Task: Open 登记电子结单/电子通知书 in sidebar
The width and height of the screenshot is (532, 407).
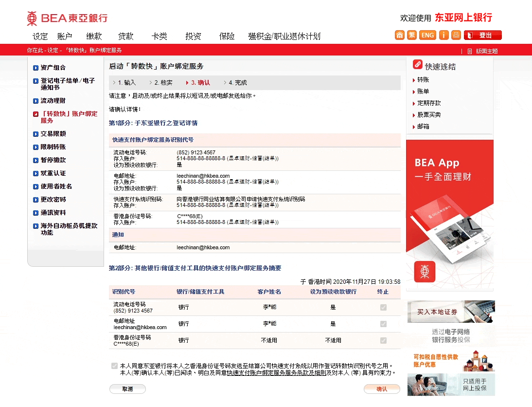Action: coord(68,84)
